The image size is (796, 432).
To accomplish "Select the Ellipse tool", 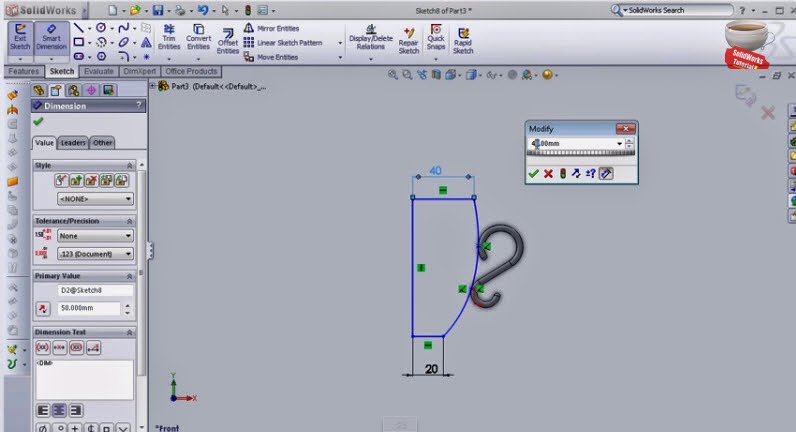I will coord(123,42).
